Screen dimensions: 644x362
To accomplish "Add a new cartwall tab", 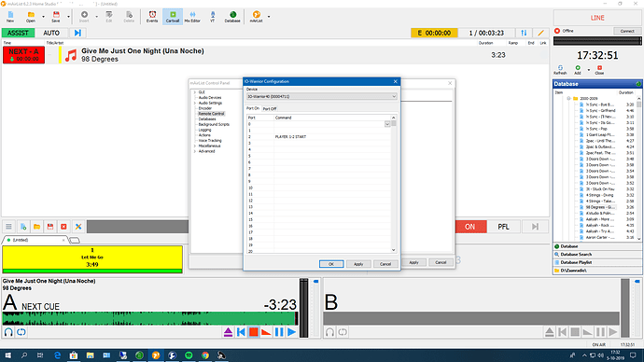I will coord(75,241).
